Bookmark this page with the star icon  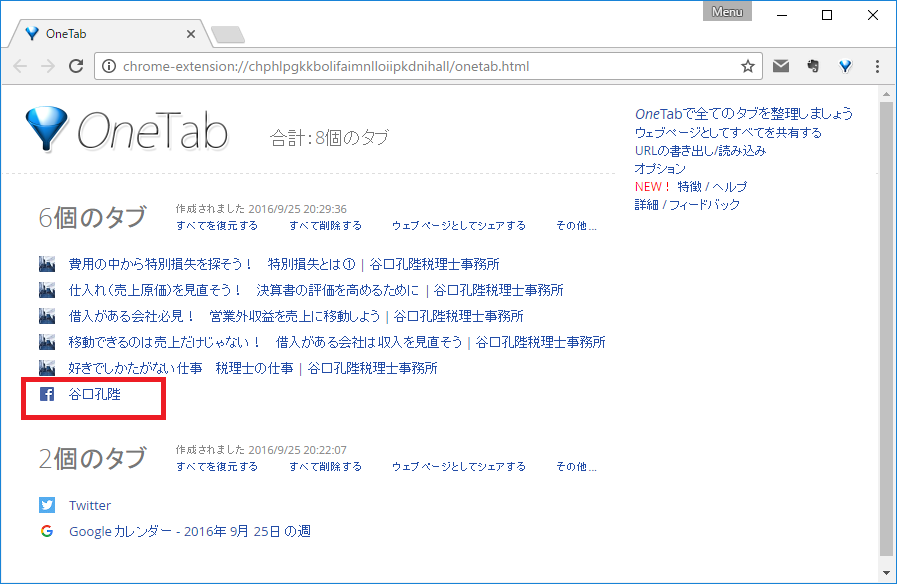(747, 67)
